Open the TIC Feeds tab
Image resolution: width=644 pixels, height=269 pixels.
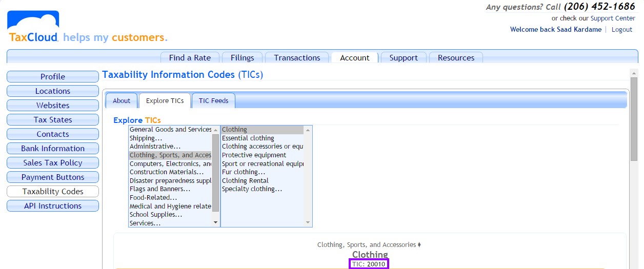tap(213, 100)
